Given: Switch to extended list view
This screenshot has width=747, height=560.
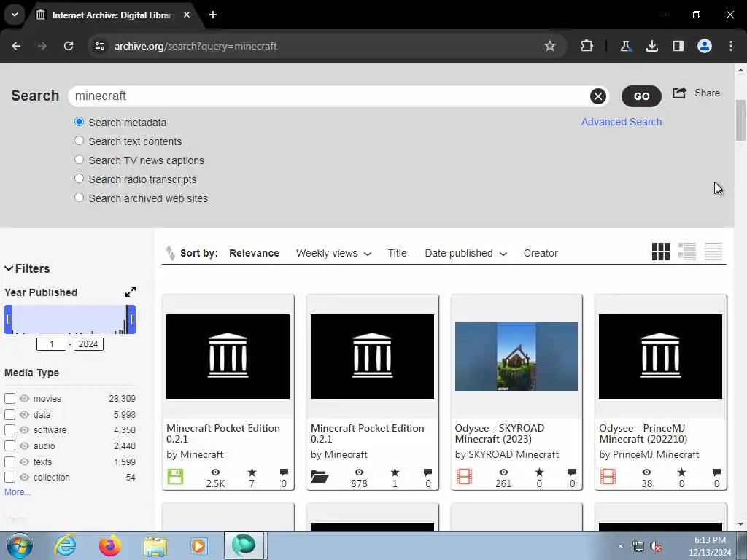Looking at the screenshot, I should [x=687, y=252].
